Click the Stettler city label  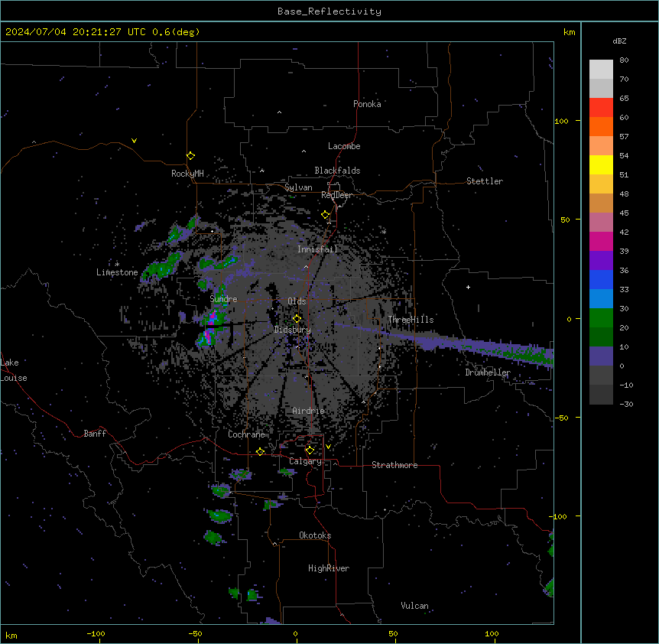485,181
